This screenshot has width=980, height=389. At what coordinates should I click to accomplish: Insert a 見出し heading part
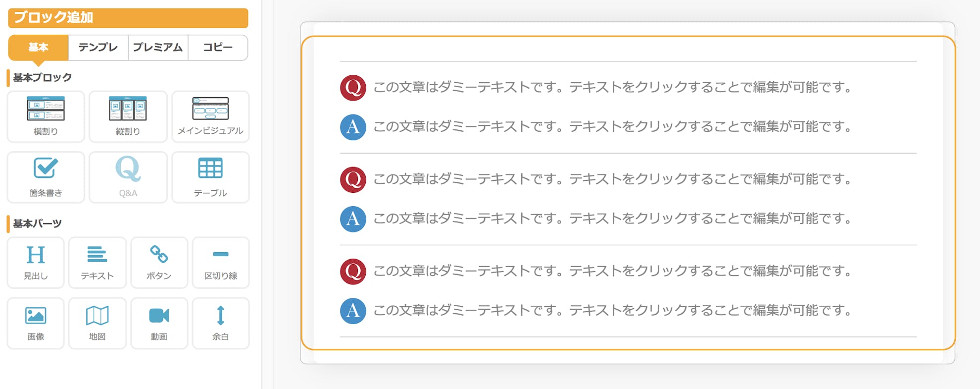pyautogui.click(x=36, y=263)
